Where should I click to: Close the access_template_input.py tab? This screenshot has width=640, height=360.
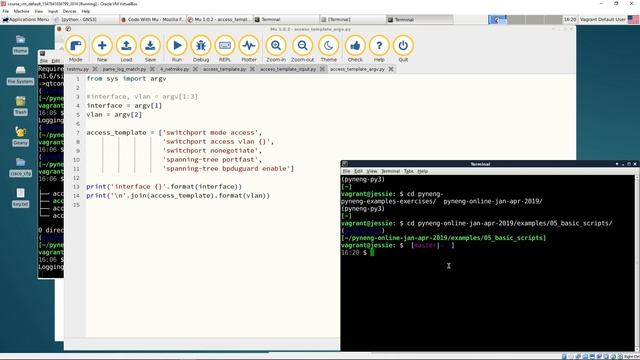[322, 69]
